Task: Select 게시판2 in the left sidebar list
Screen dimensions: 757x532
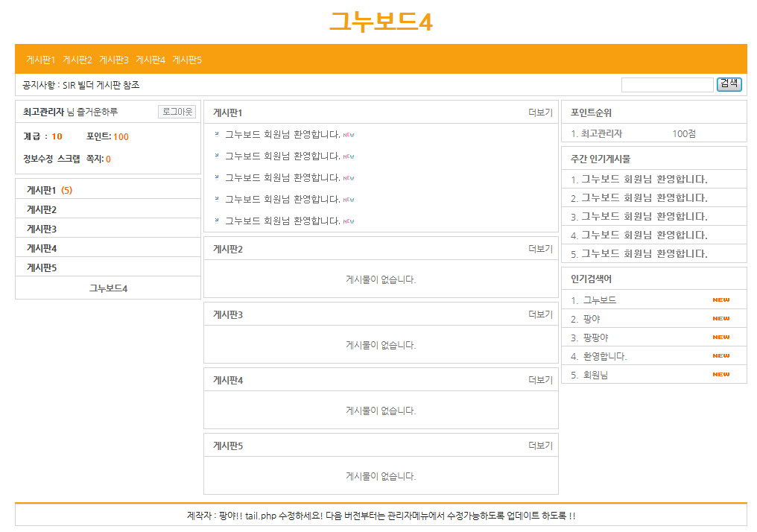Action: click(42, 209)
